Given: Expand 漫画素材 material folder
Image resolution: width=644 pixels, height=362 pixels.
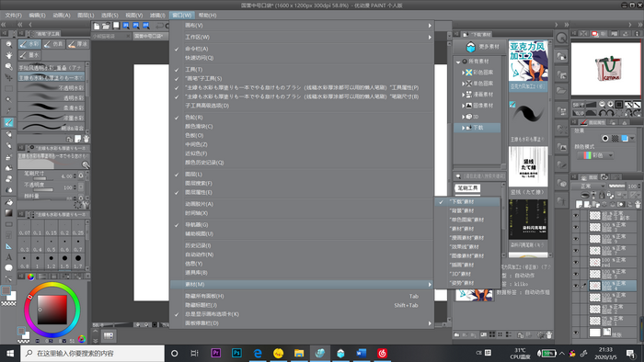Looking at the screenshot, I should pos(463,95).
